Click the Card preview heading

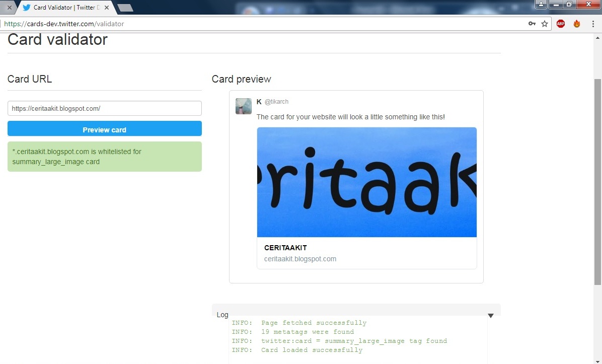[242, 79]
